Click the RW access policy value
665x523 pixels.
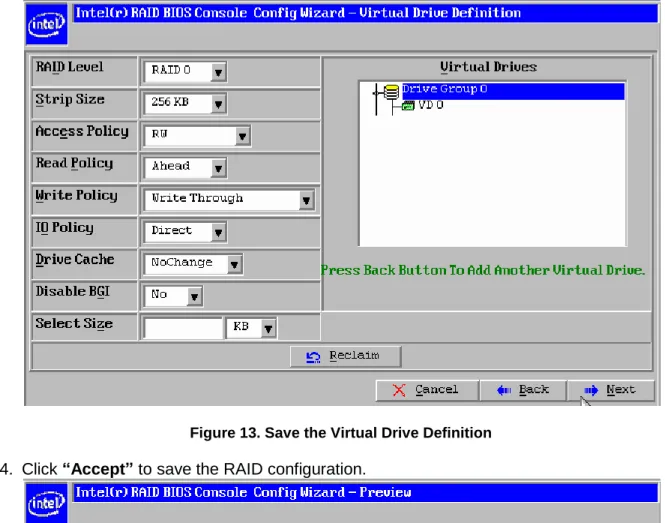(190, 136)
